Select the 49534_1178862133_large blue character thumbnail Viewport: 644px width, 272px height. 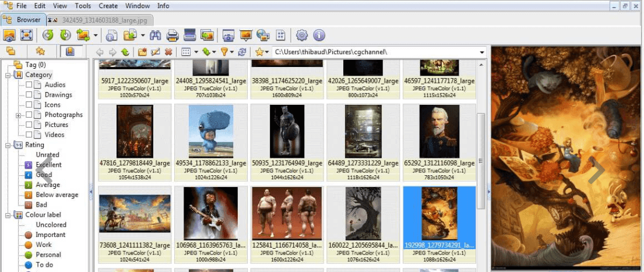211,132
